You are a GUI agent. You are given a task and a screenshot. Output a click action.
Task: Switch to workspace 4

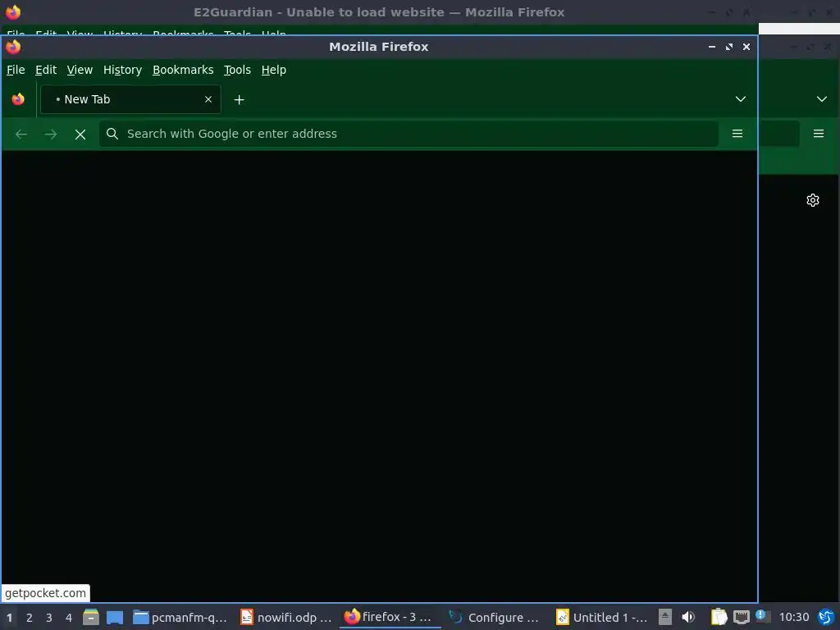click(69, 618)
